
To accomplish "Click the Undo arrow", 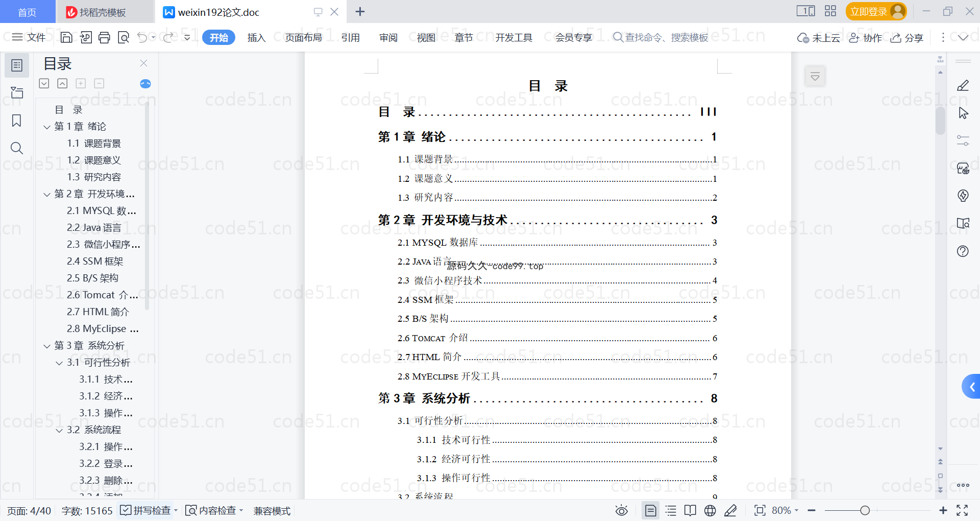I will point(142,37).
